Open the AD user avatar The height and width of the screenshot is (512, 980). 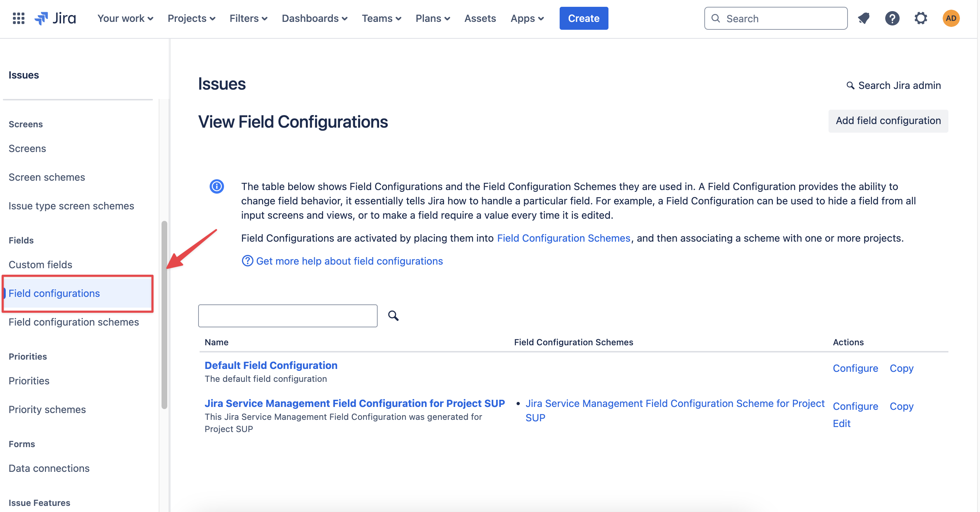click(x=951, y=18)
